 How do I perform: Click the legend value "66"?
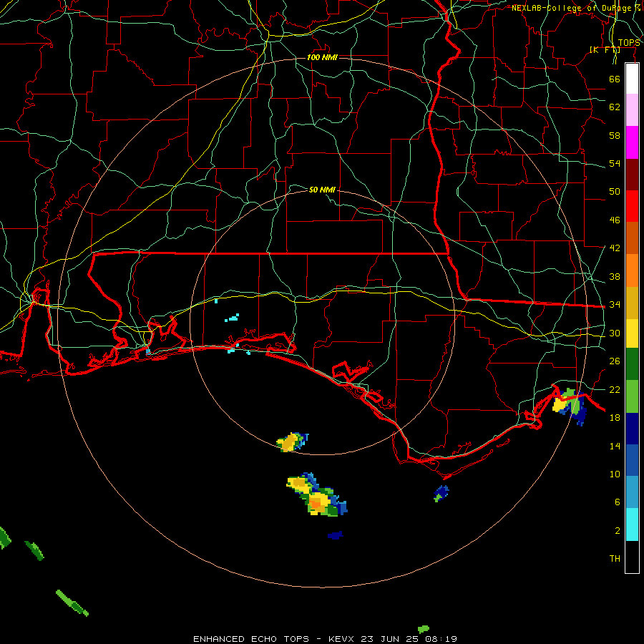[x=615, y=79]
